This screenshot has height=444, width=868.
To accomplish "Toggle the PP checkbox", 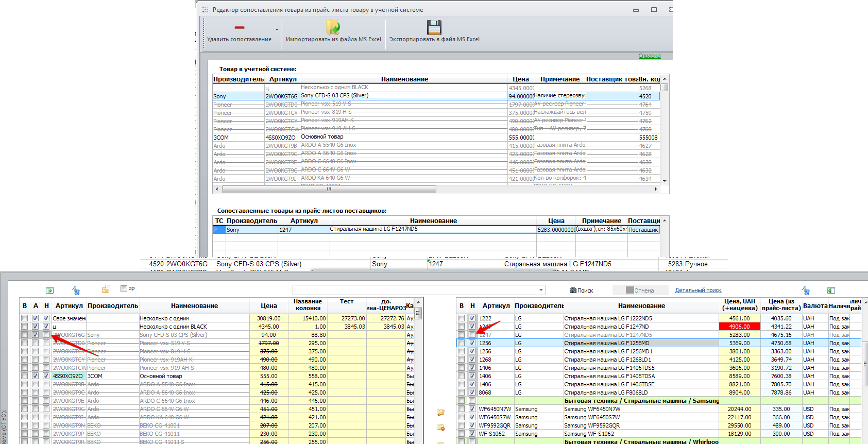I will [124, 289].
